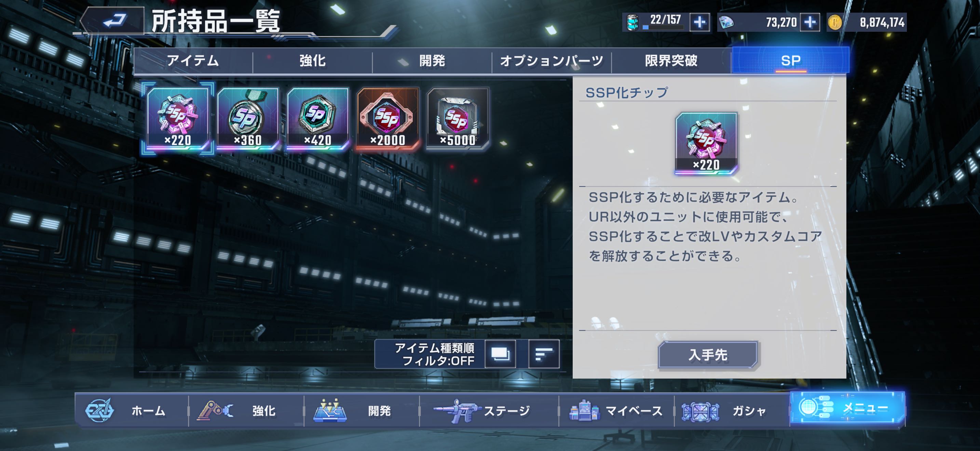Toggle the item stacking view icon
This screenshot has width=980, height=451.
tap(500, 354)
